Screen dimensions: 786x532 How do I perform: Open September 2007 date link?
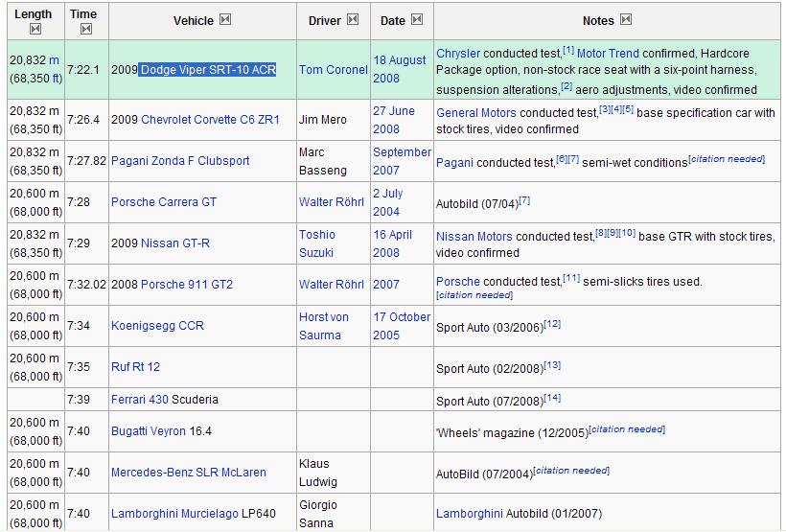[402, 161]
